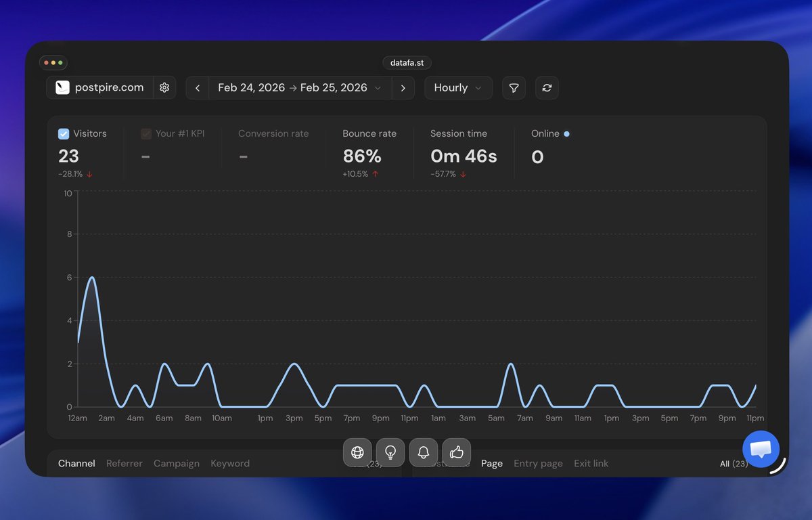Click the chart peak near 1am
Screen dimensions: 812x520
pos(92,278)
